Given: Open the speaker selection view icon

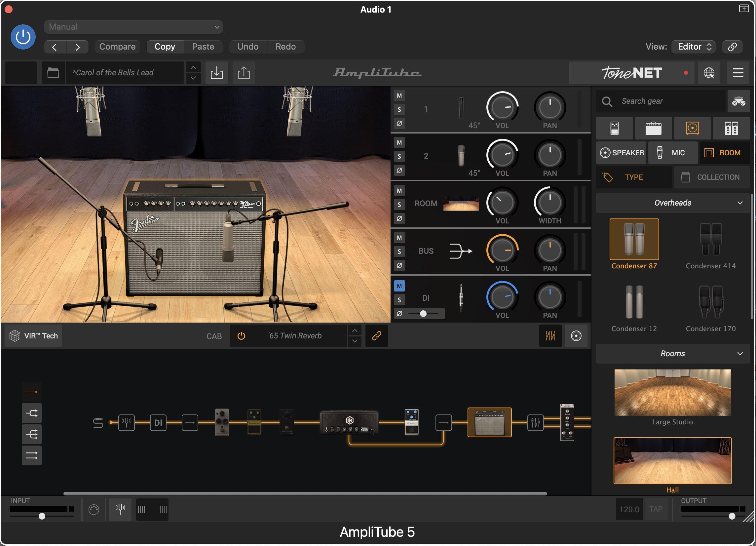Looking at the screenshot, I should pyautogui.click(x=576, y=336).
